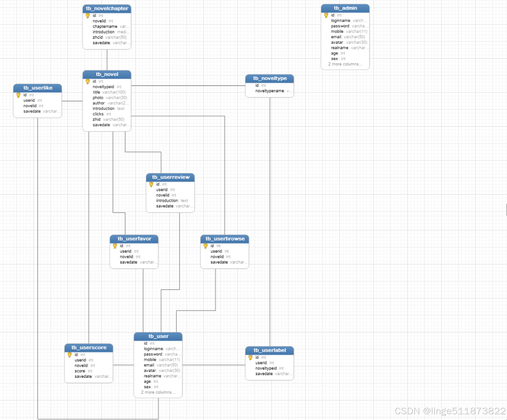This screenshot has height=420, width=507.
Task: Select the savedate column in tb_userlike
Action: (x=42, y=111)
